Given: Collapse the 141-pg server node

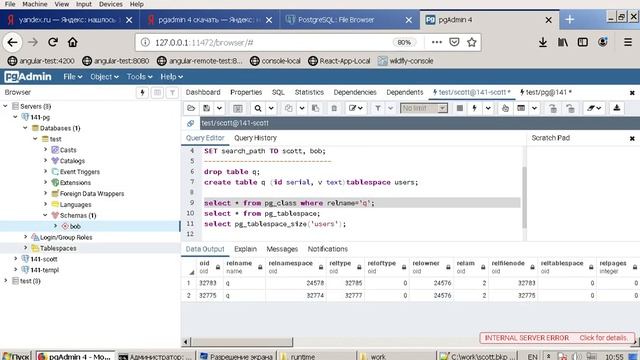Looking at the screenshot, I should click(16, 117).
